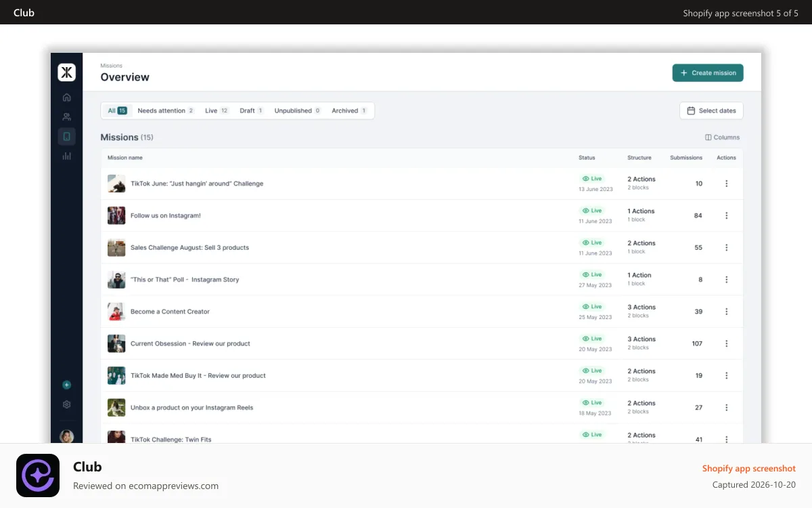Click the "13 June 2023" date
Screen dimensions: 812x508
[x=595, y=189]
